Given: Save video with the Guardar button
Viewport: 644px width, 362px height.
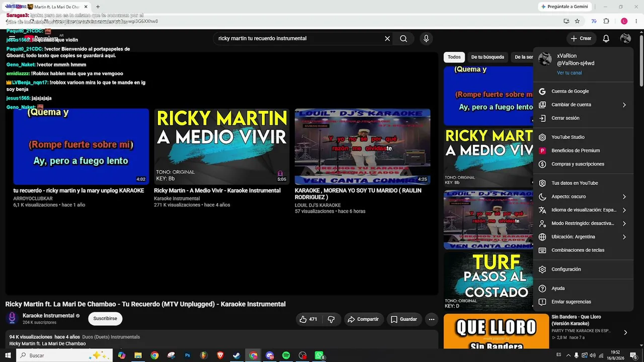Looking at the screenshot, I should point(404,319).
